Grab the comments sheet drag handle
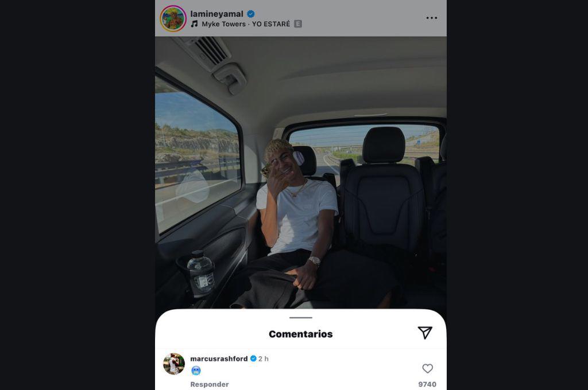This screenshot has height=390, width=588. [x=301, y=317]
